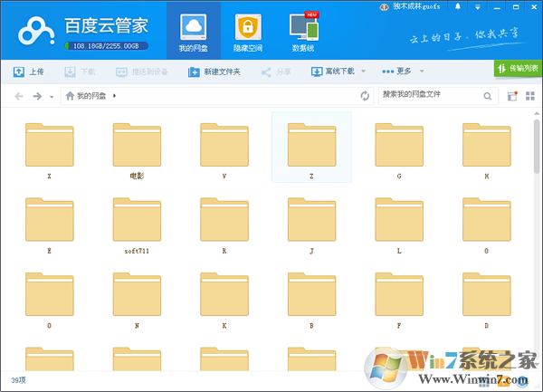Screen dimensions: 543x392
Task: Select the highlighted folder Z
Action: (311, 148)
